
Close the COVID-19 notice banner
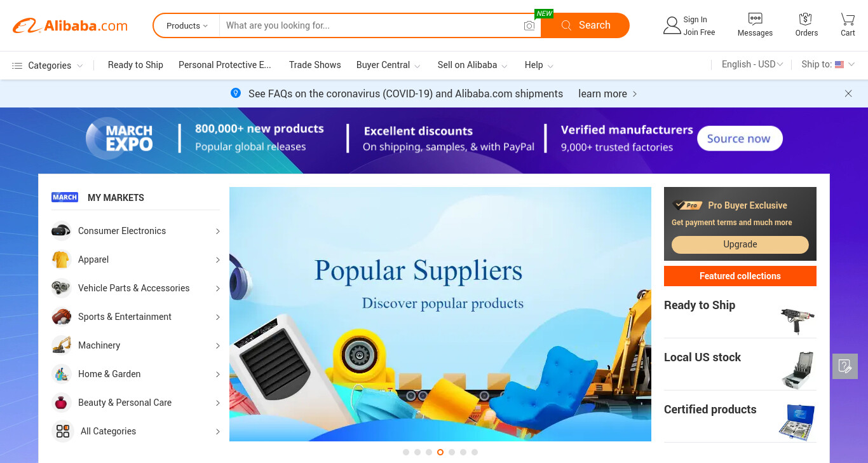pos(848,93)
